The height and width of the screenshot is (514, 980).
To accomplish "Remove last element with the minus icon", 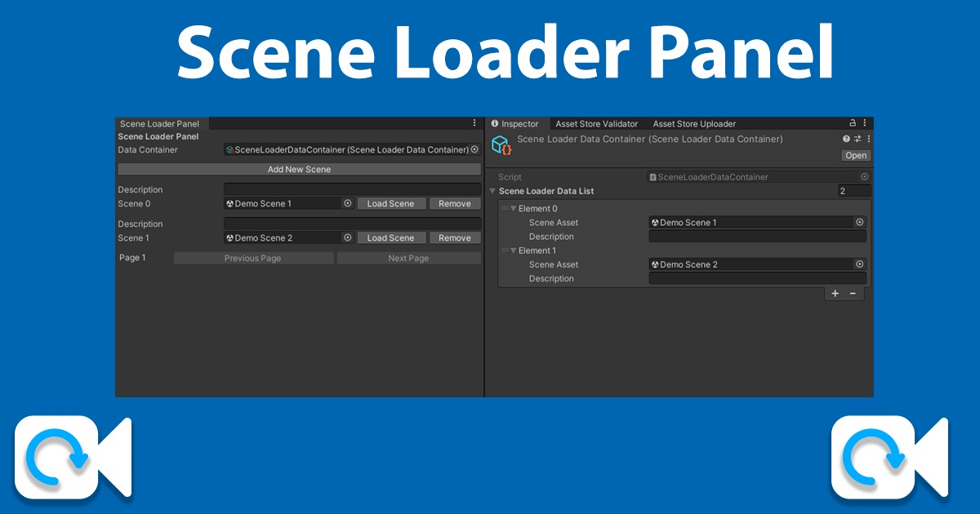I will [852, 294].
